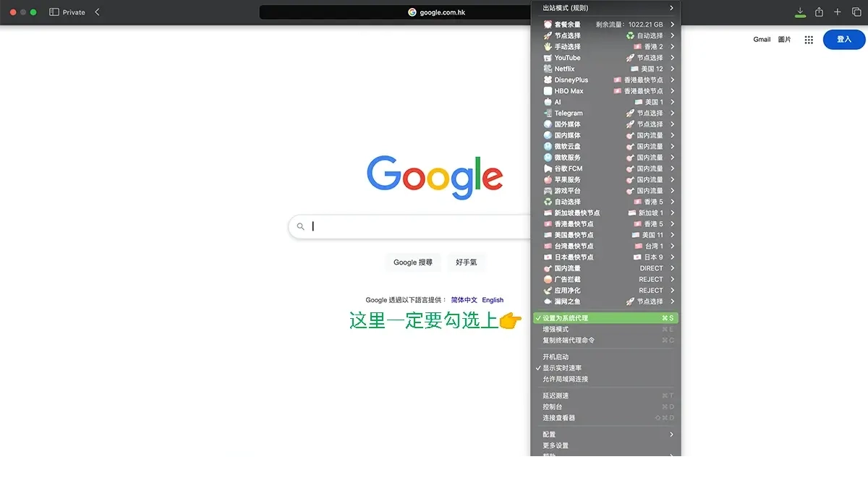The image size is (868, 488).
Task: Open the Safari downloads icon
Action: point(800,12)
